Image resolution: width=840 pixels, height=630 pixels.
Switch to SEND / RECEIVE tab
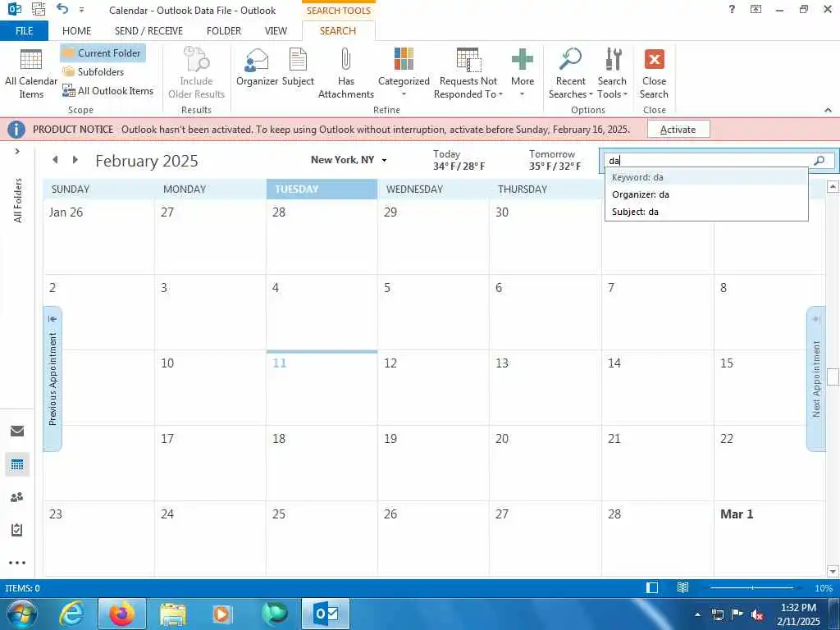149,31
